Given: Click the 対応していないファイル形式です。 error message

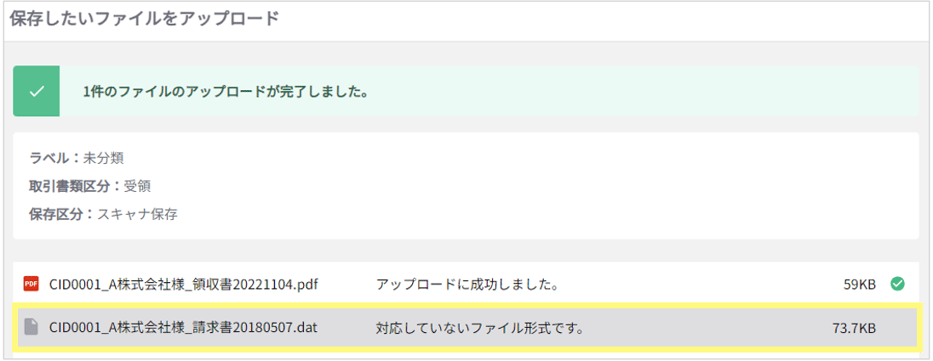Looking at the screenshot, I should tap(480, 327).
